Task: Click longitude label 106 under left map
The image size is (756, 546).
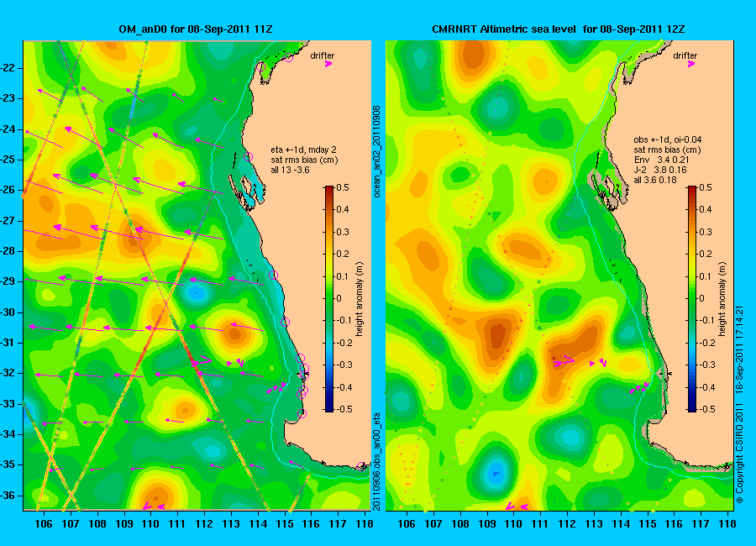Action: [x=44, y=524]
